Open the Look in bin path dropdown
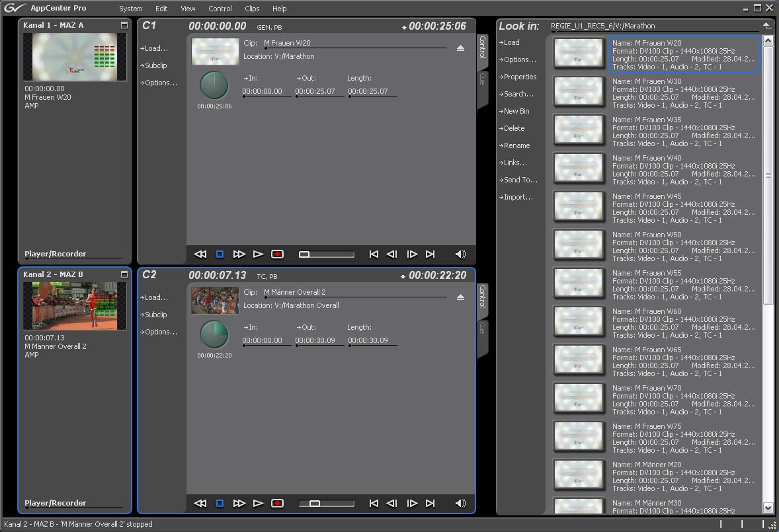 [x=654, y=26]
